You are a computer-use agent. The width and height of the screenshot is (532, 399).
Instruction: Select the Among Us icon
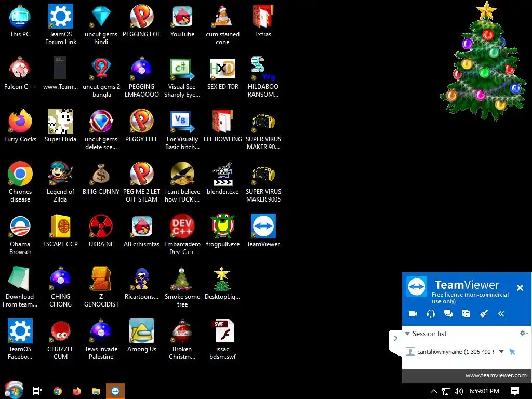click(x=141, y=336)
